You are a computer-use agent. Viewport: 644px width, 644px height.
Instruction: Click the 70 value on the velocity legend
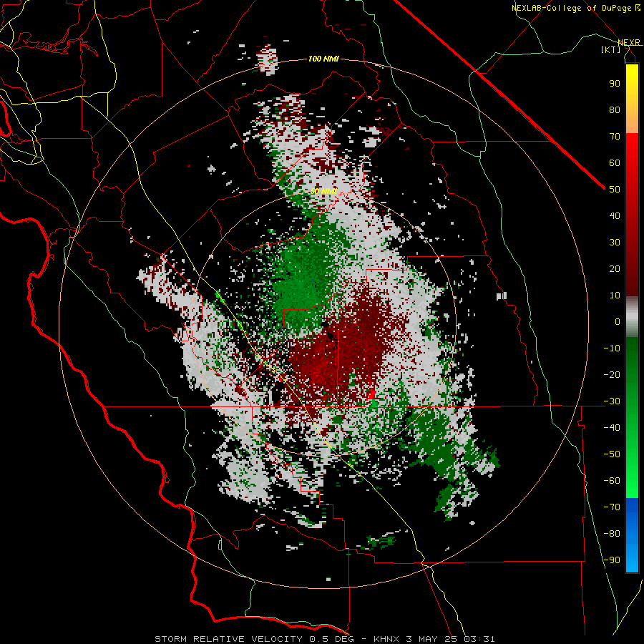[615, 137]
